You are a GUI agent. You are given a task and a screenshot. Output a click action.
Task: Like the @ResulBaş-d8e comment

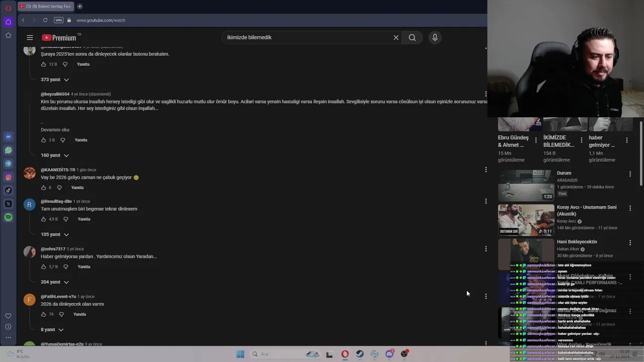coord(43,219)
